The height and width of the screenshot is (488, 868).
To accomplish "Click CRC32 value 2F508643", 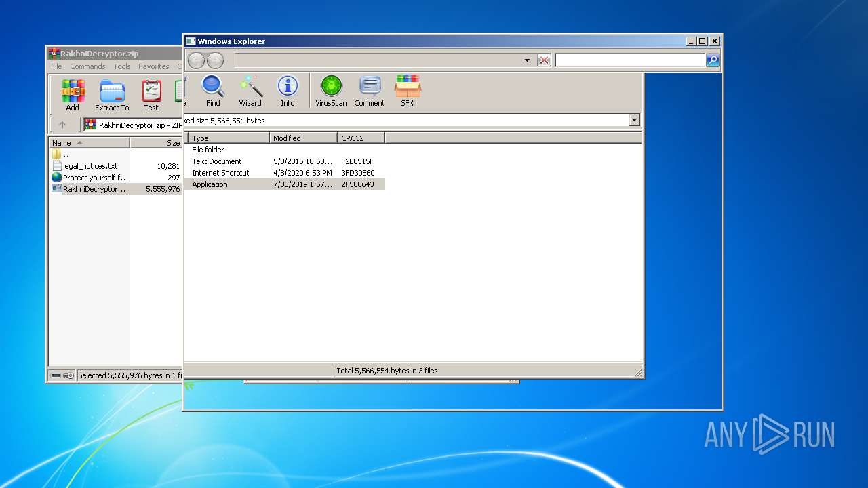I will [357, 184].
